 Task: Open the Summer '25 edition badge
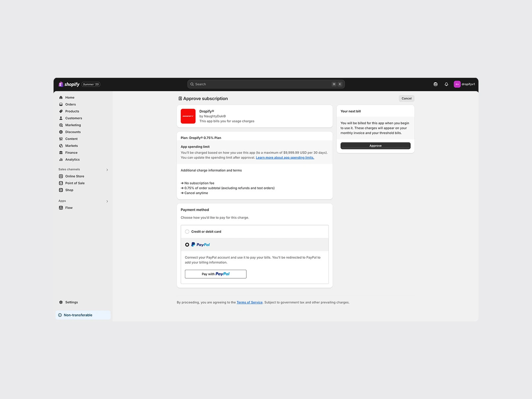point(91,84)
